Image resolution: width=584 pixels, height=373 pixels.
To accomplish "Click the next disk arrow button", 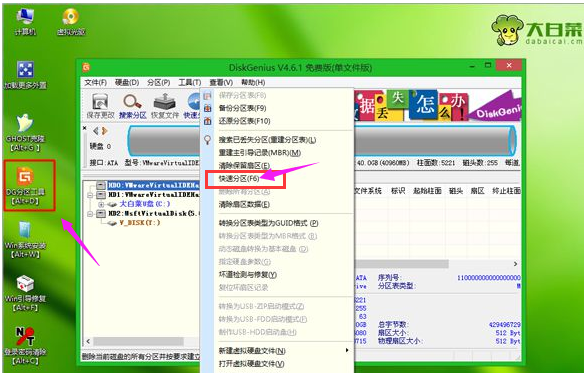I will (x=105, y=131).
